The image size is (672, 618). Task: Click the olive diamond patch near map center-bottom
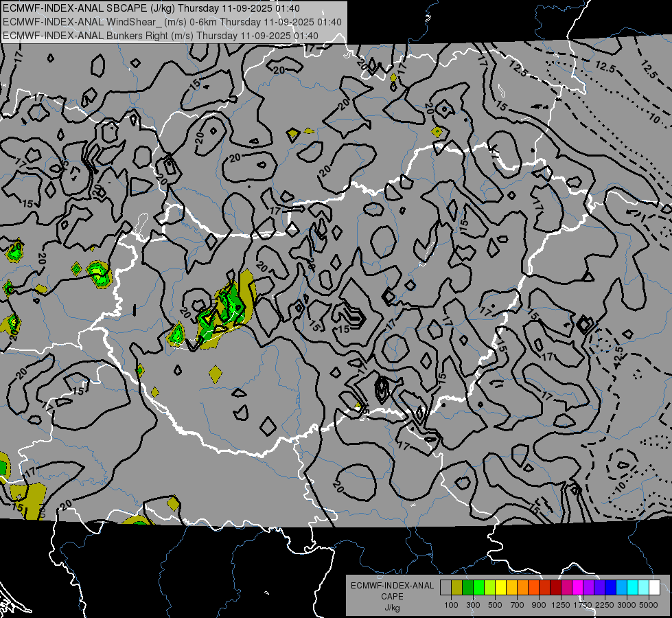coord(216,374)
